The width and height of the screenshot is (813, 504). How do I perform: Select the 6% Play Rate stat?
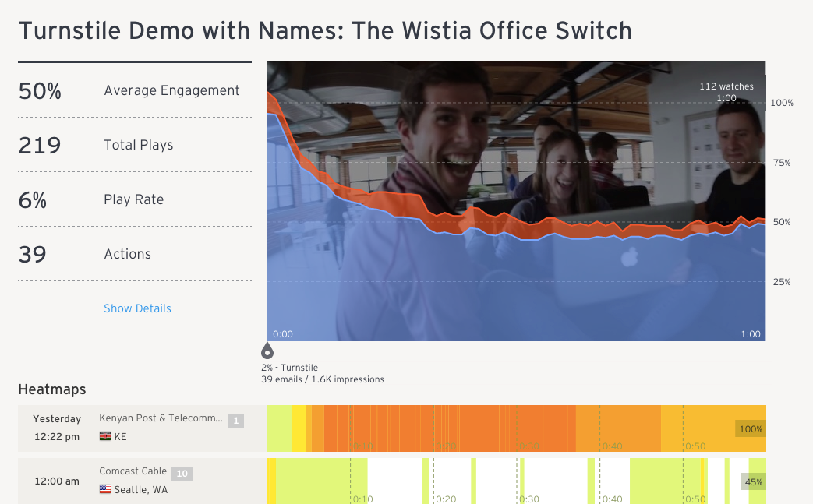click(135, 199)
